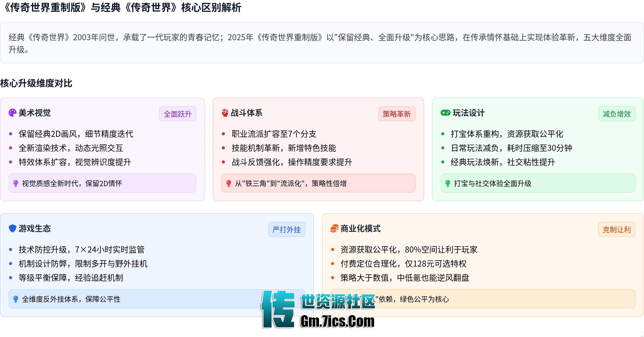
Task: Click the green lightbulb icon in 玩法设计 card
Action: 448,183
